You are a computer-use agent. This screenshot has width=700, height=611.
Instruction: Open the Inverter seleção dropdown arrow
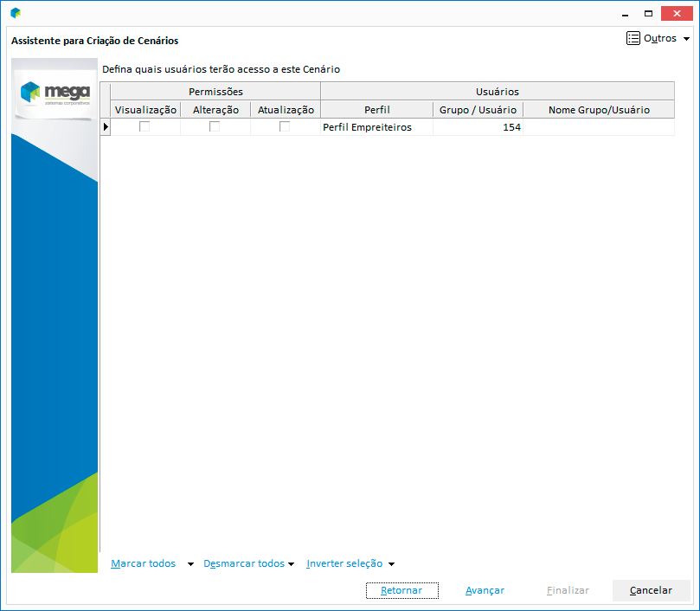click(x=391, y=564)
